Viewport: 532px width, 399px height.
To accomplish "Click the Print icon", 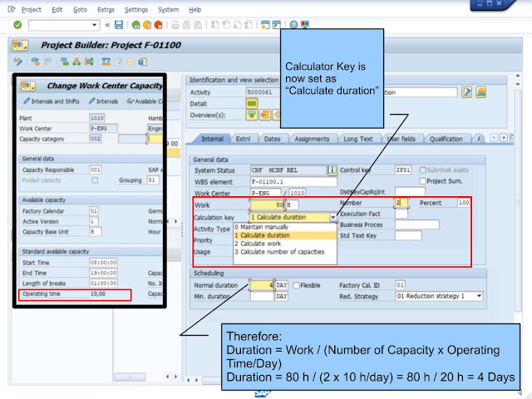I will (175, 25).
